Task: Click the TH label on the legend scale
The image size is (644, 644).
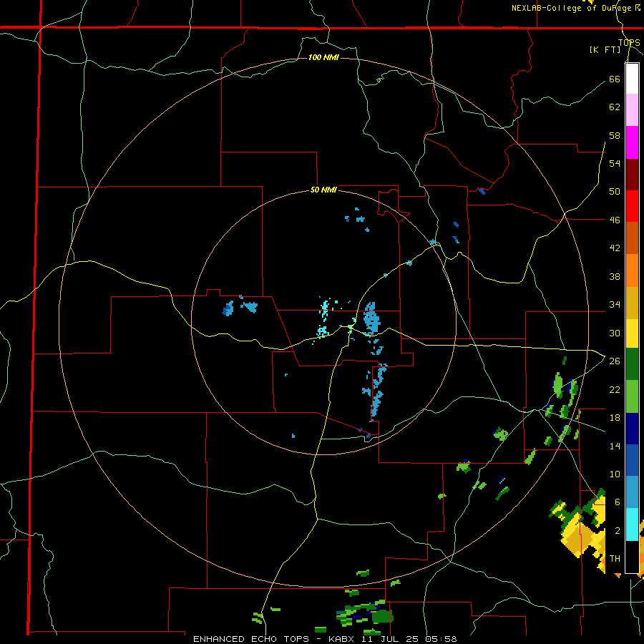Action: 615,559
